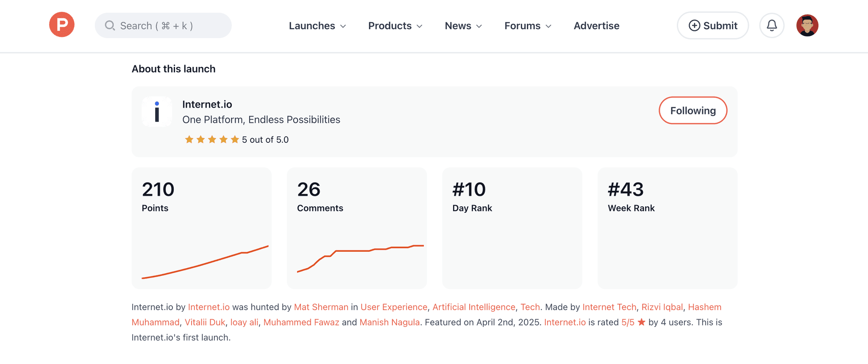Screen dimensions: 868x364
Task: Open maker Manish Nagula's profile
Action: pyautogui.click(x=389, y=322)
